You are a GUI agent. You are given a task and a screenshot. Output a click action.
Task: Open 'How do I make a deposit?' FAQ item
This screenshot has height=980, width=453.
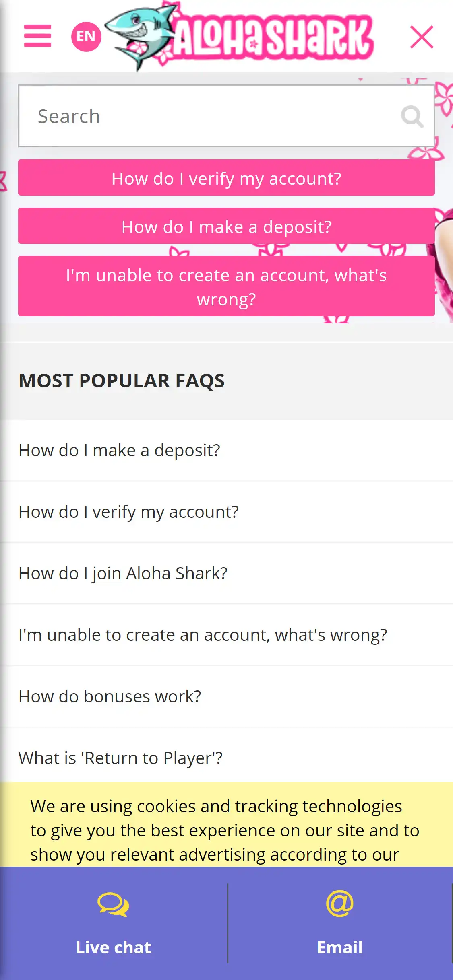pos(120,451)
